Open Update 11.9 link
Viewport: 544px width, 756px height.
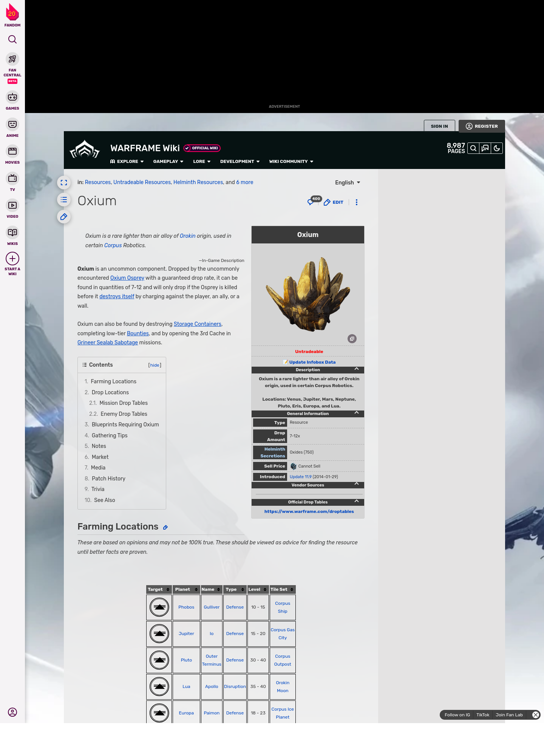(301, 477)
